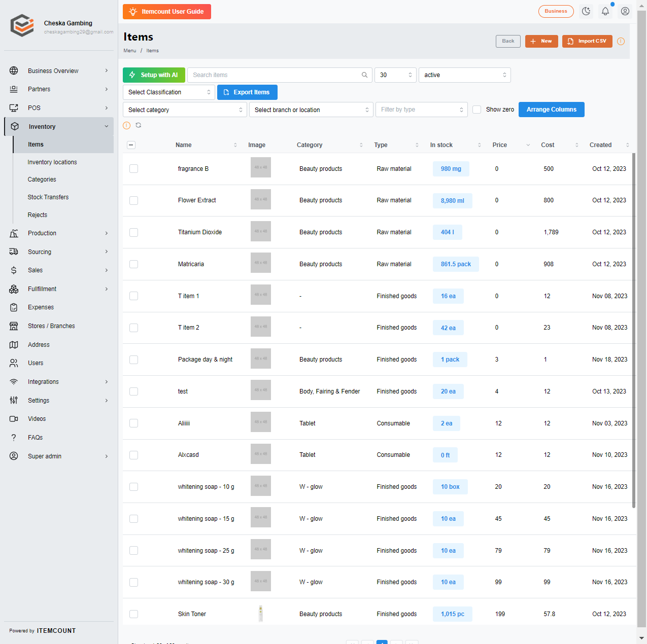Click the FAQs question mark icon
Screen dimensions: 647x644
14,438
